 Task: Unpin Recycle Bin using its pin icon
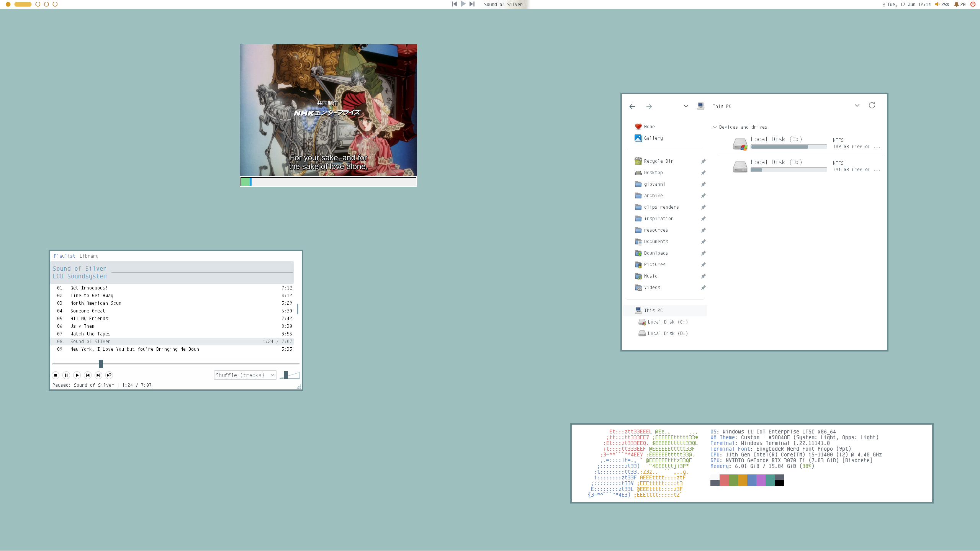(703, 161)
